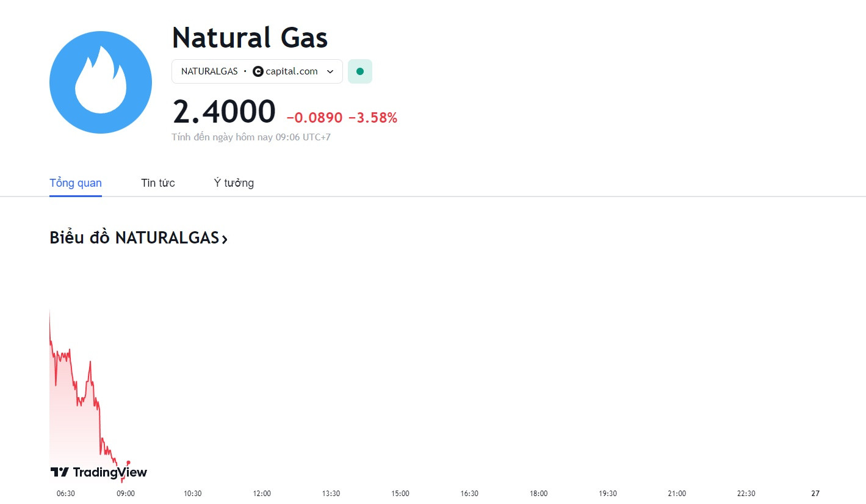The width and height of the screenshot is (866, 504).
Task: Click the 2.4000 current price value
Action: point(224,112)
